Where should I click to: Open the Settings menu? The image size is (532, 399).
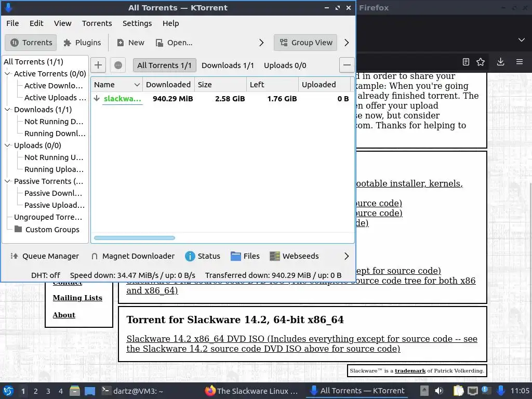[137, 23]
